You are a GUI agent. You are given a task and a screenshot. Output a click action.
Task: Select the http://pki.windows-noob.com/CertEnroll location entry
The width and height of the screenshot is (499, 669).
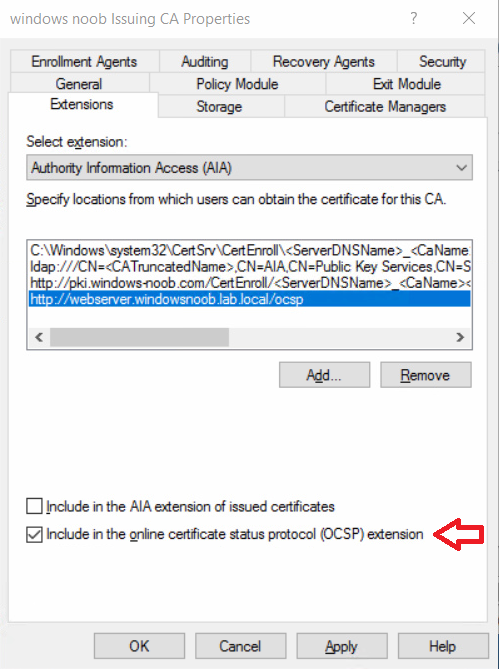pyautogui.click(x=250, y=283)
